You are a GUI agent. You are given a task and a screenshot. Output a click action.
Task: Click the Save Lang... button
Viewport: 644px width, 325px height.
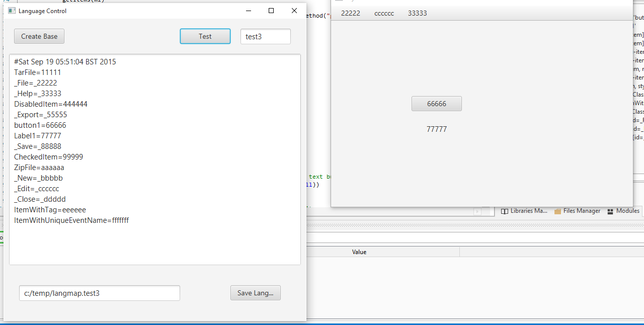coord(256,293)
